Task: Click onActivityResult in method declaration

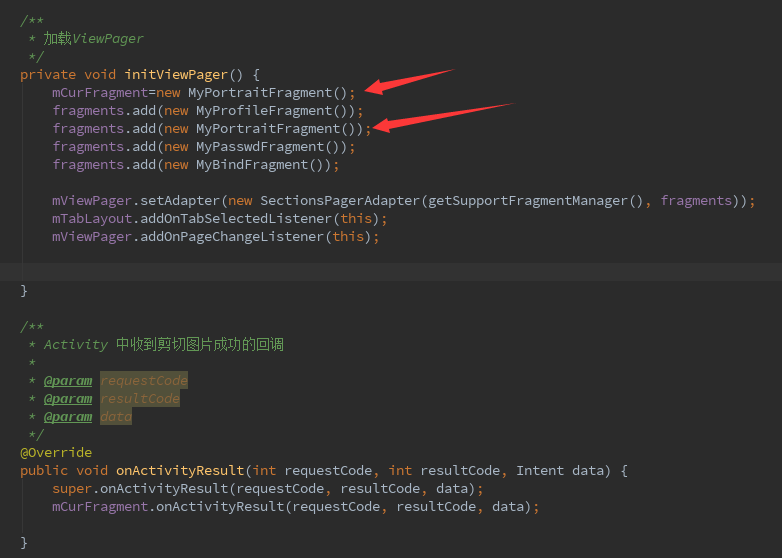Action: pyautogui.click(x=180, y=470)
